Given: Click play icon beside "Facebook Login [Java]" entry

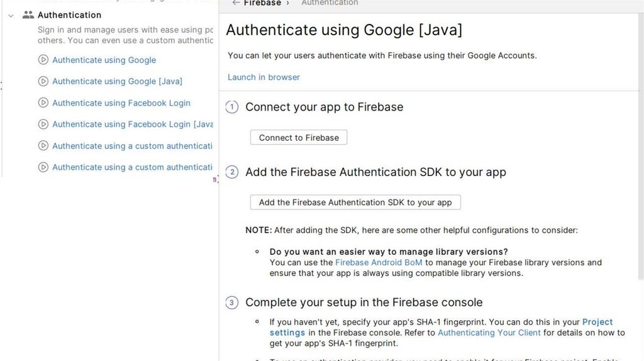Looking at the screenshot, I should tap(43, 125).
